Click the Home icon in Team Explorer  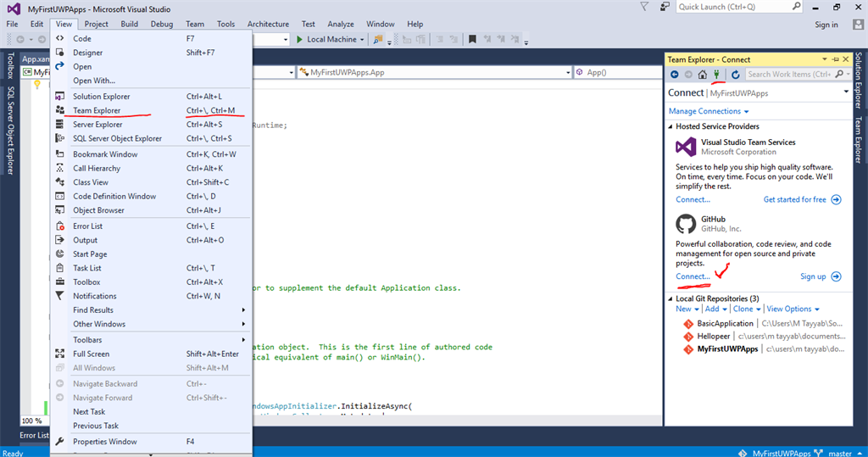pos(703,75)
